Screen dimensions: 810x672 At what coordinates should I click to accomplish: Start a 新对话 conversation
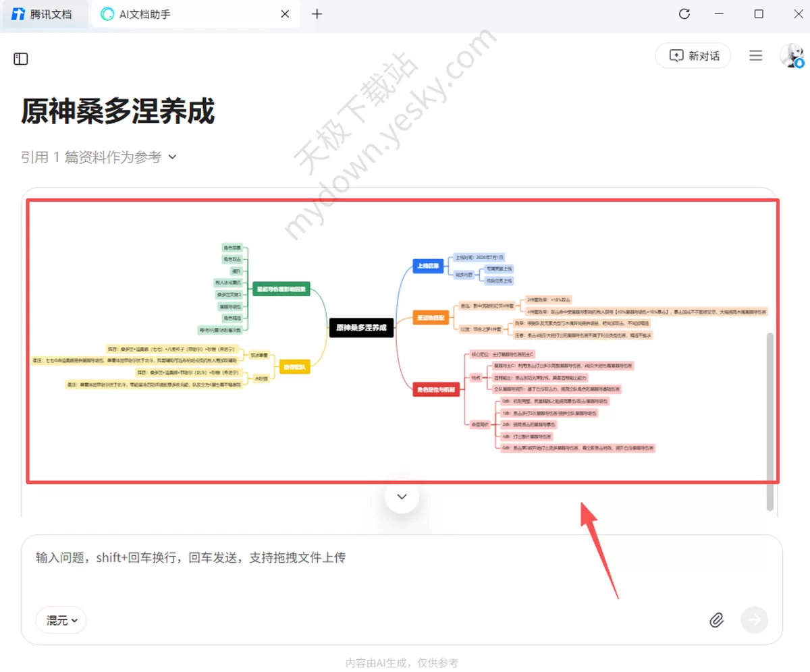[x=694, y=56]
